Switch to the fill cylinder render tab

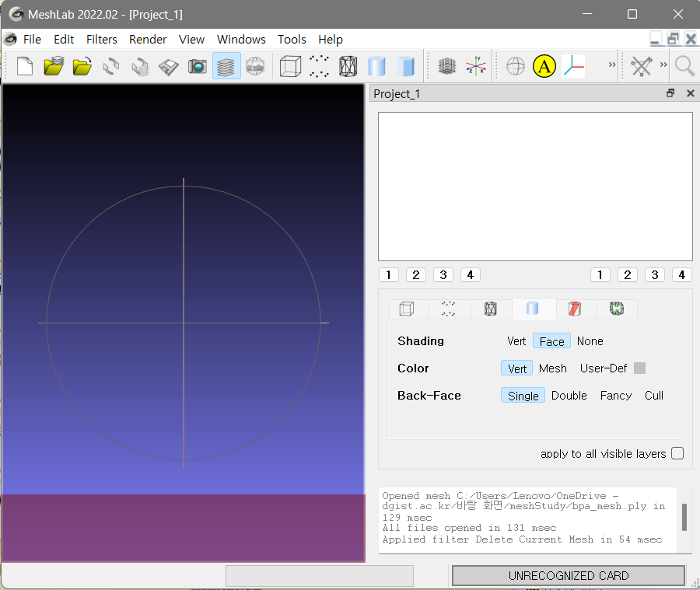[533, 308]
